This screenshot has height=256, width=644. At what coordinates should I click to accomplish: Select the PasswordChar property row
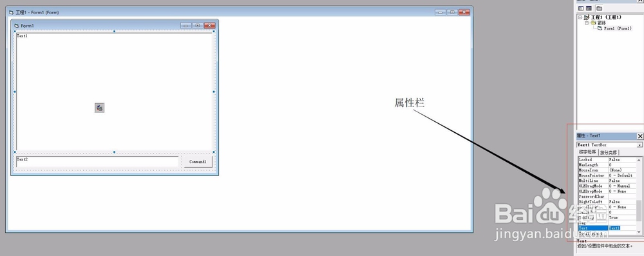pyautogui.click(x=607, y=197)
